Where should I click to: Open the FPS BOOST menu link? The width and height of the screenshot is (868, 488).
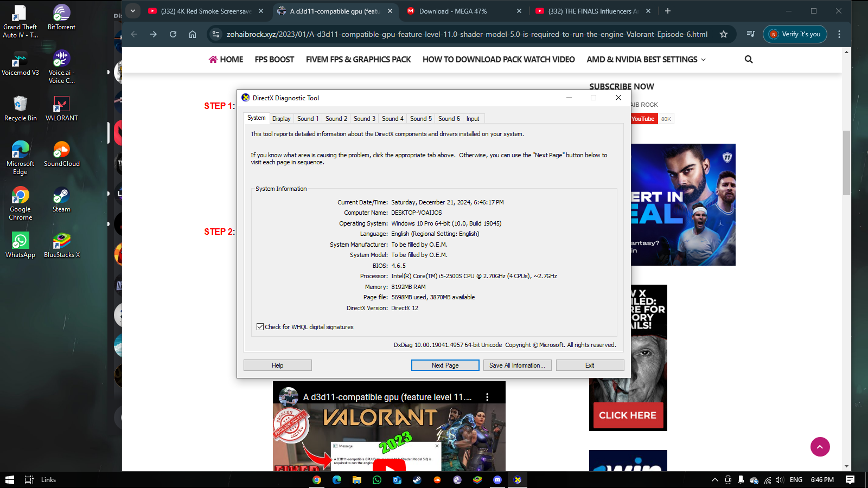(275, 60)
